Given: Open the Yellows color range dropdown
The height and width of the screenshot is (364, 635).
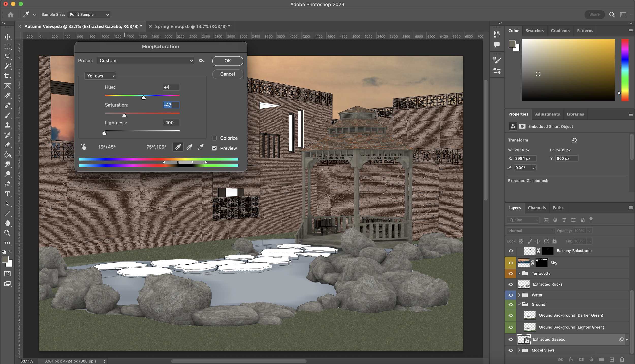Looking at the screenshot, I should coord(100,76).
